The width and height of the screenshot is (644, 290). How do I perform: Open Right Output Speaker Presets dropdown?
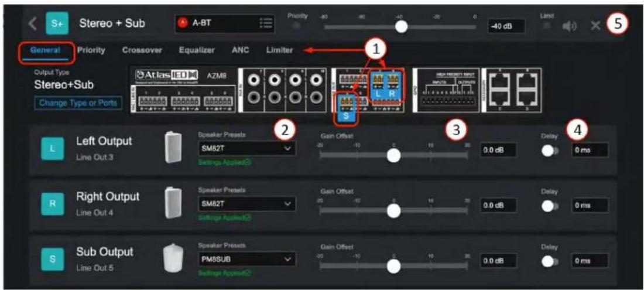point(246,204)
